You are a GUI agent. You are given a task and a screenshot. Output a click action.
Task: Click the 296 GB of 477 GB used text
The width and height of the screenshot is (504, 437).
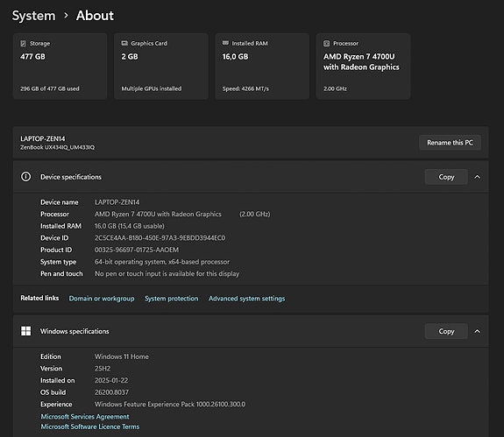click(50, 88)
